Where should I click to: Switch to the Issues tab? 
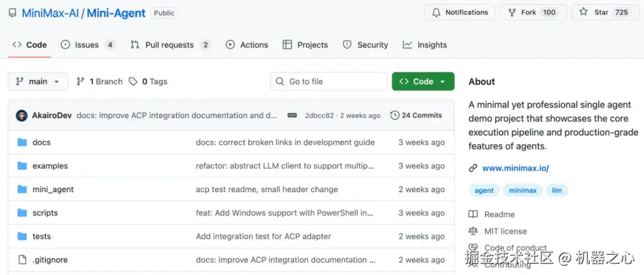88,45
